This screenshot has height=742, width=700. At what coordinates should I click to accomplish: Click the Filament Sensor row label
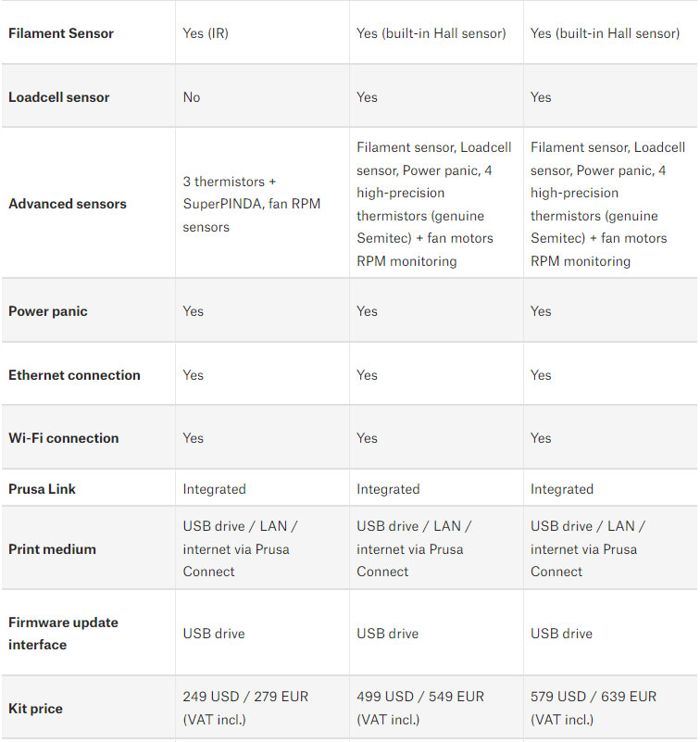pyautogui.click(x=61, y=33)
